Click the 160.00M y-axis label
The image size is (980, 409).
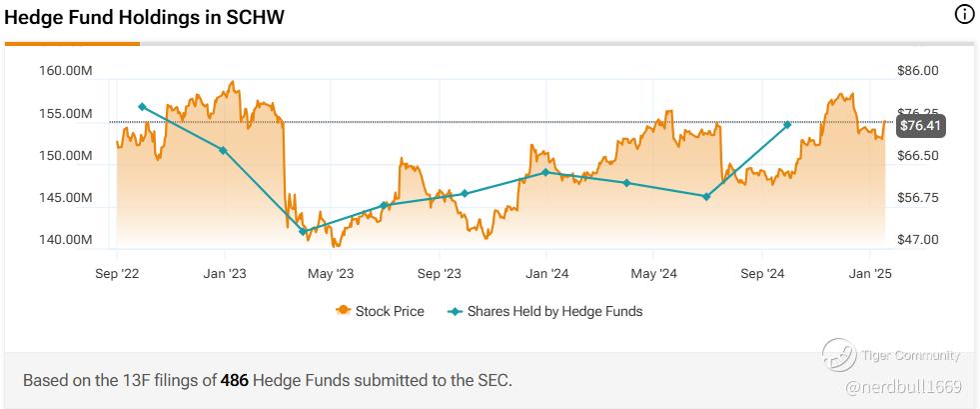pyautogui.click(x=67, y=71)
